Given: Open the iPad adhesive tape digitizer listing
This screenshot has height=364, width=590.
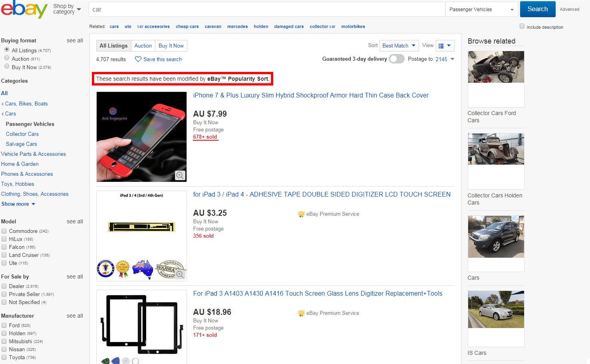Looking at the screenshot, I should (322, 194).
